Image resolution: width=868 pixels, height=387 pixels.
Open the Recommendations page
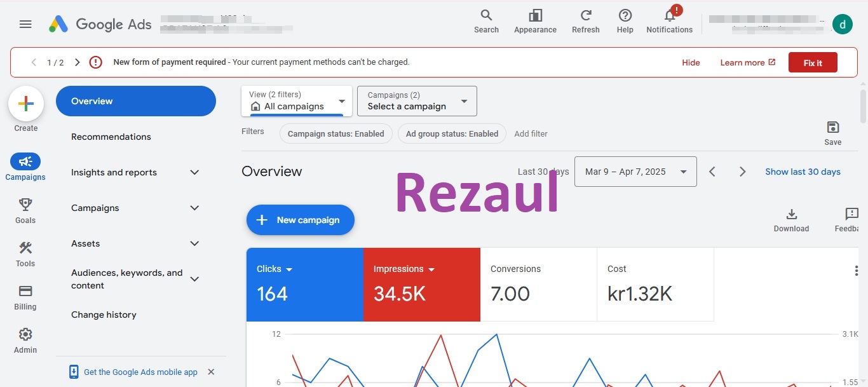pyautogui.click(x=111, y=137)
